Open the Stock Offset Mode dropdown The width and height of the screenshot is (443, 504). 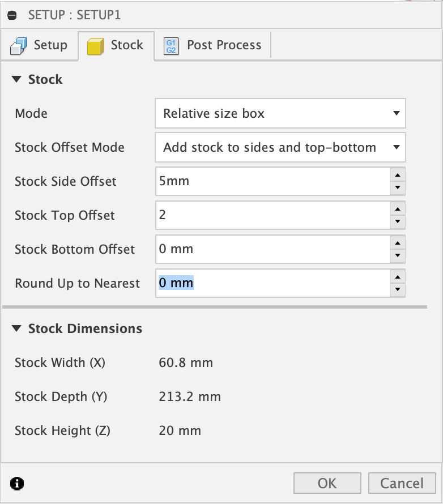[x=280, y=147]
